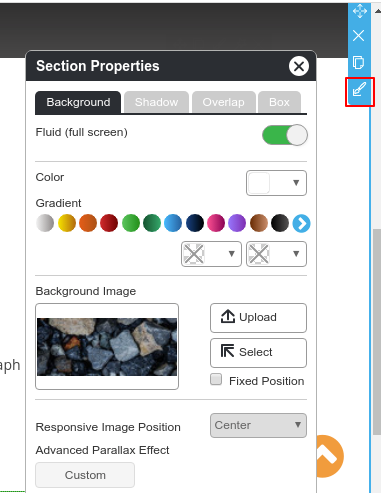
Task: Click the Responsive Image Position label
Action: [108, 427]
